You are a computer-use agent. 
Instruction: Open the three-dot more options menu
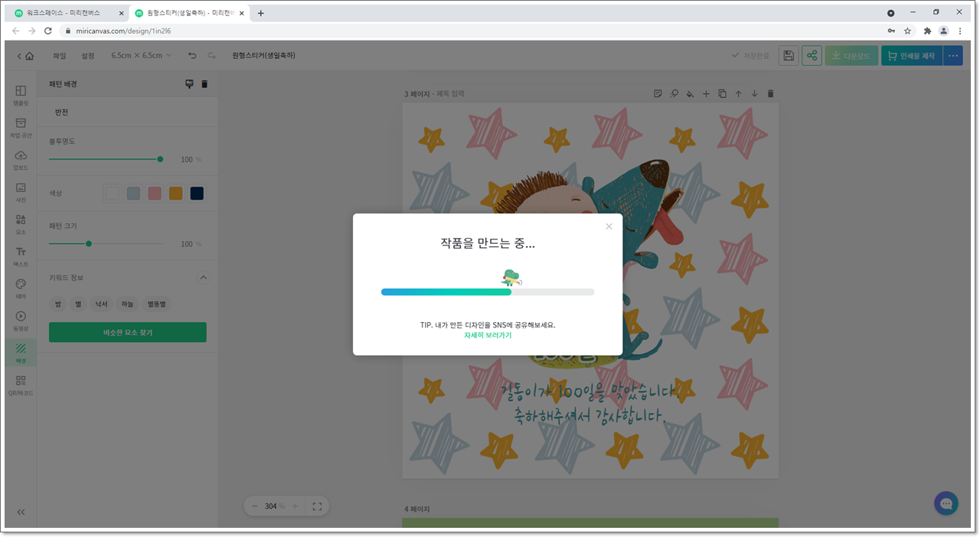953,56
